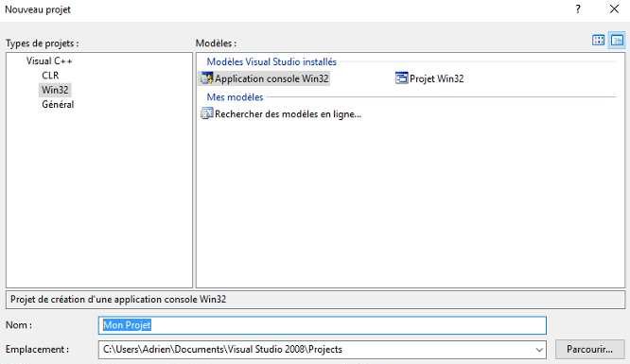This screenshot has width=630, height=364.
Task: Click the Mes modèles section header
Action: pos(235,97)
